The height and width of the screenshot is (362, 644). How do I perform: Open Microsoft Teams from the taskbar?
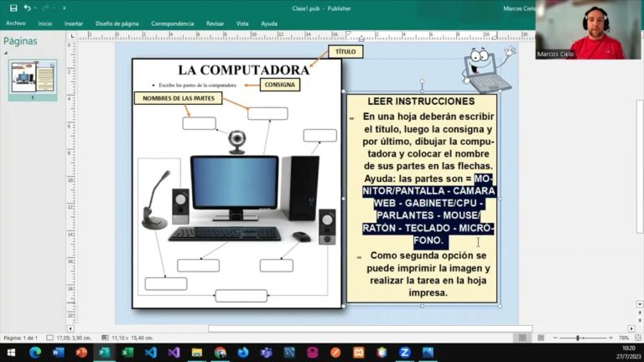266,352
